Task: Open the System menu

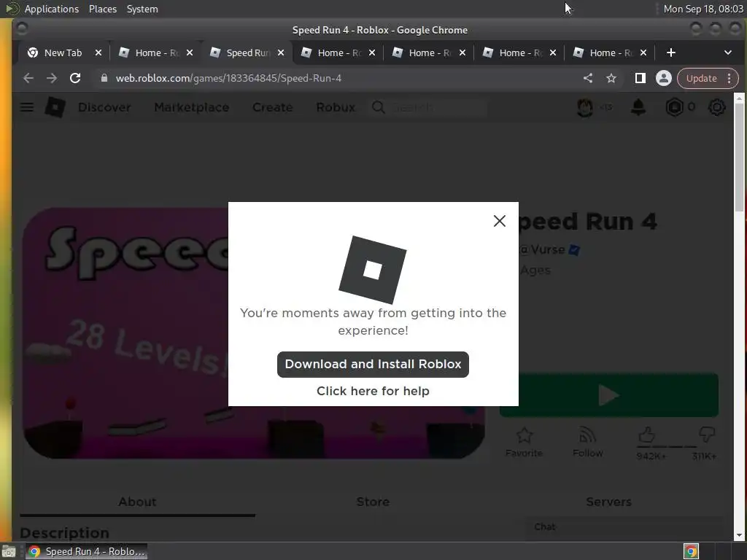Action: (142, 9)
